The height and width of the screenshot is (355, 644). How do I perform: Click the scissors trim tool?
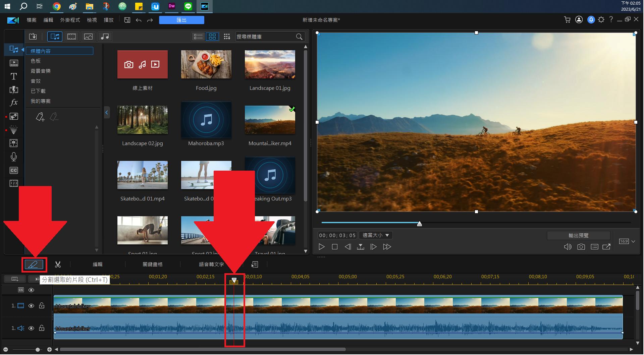point(58,264)
